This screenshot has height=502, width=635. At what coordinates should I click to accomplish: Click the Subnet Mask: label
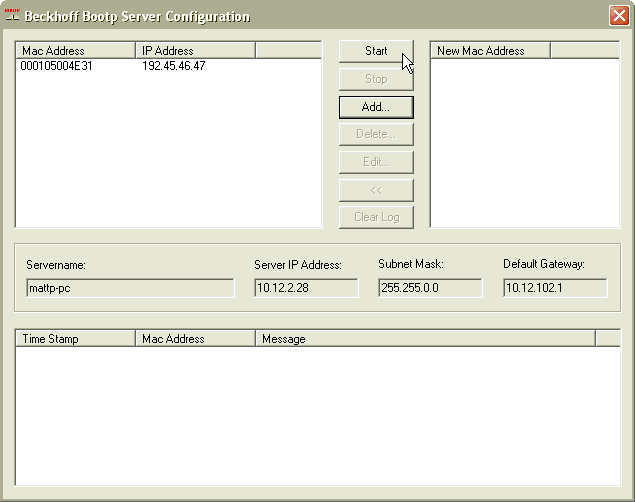pos(411,264)
